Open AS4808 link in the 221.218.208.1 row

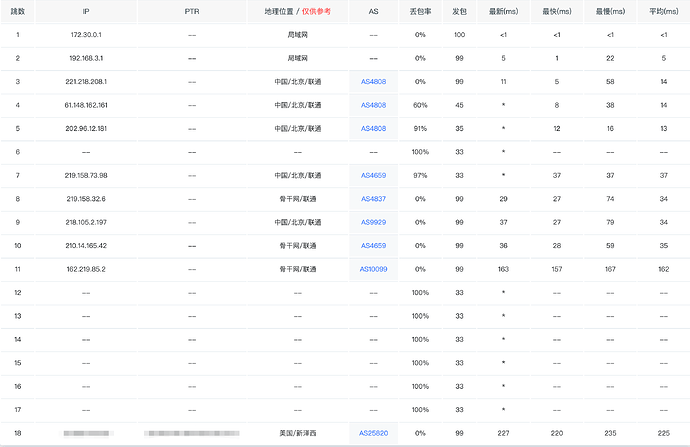click(373, 82)
